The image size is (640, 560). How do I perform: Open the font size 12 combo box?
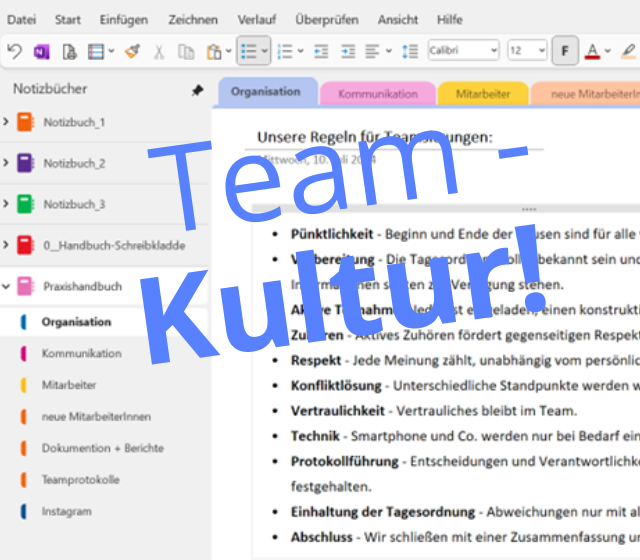[x=527, y=50]
